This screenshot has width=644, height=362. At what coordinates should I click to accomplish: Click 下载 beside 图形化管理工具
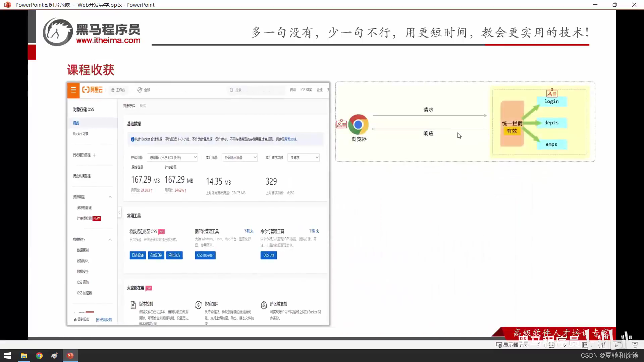[249, 231]
